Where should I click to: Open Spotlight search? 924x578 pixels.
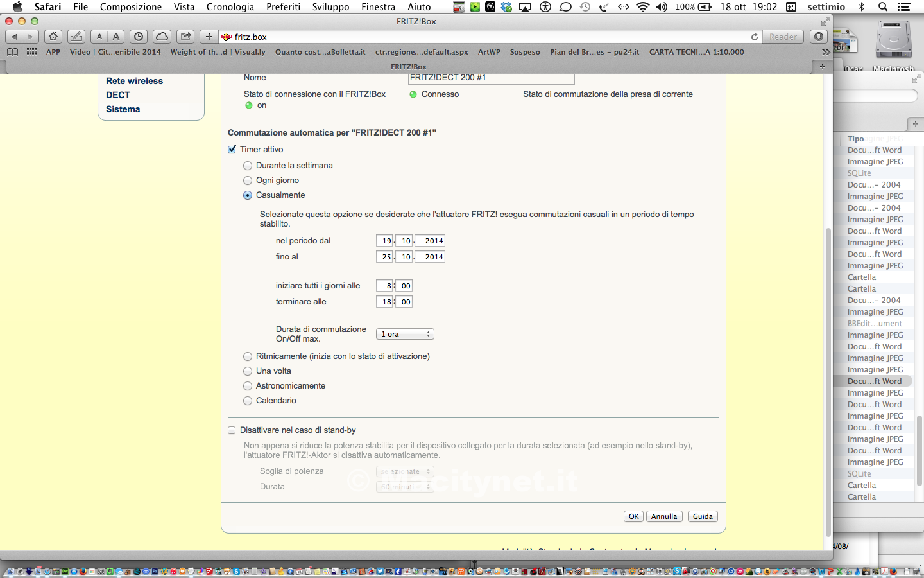[883, 7]
